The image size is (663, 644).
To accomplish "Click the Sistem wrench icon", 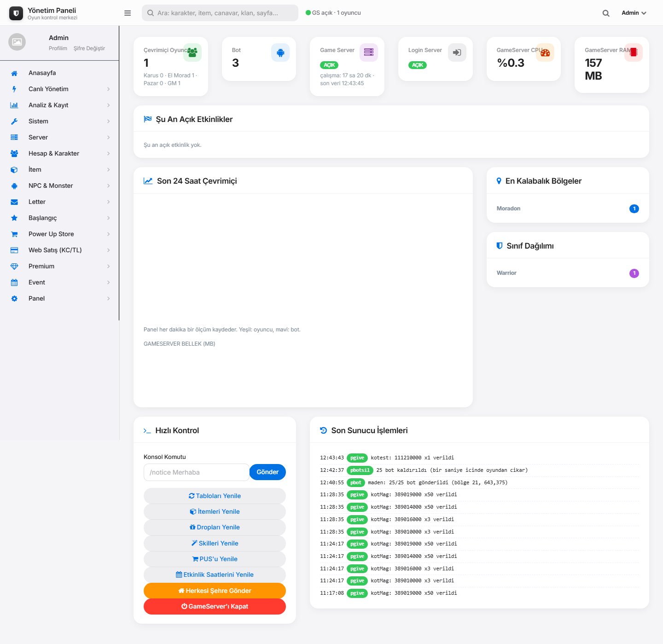I will (x=14, y=122).
